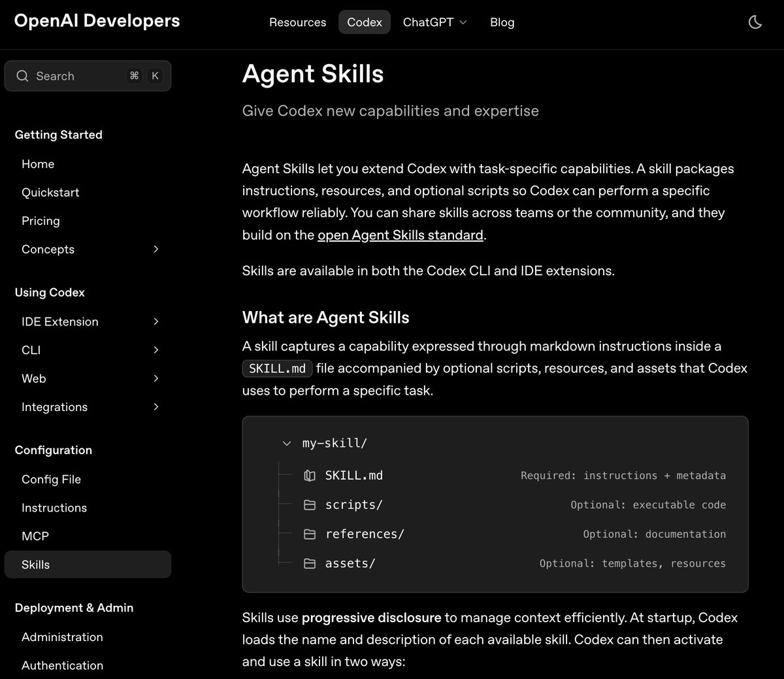
Task: Expand the IDE Extension submenu
Action: 155,322
